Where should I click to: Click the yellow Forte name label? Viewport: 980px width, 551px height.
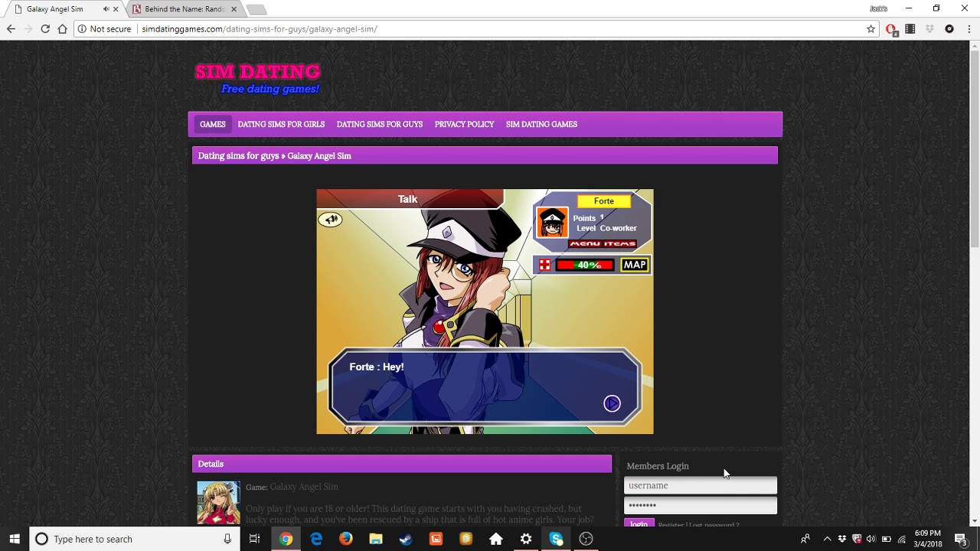[604, 201]
